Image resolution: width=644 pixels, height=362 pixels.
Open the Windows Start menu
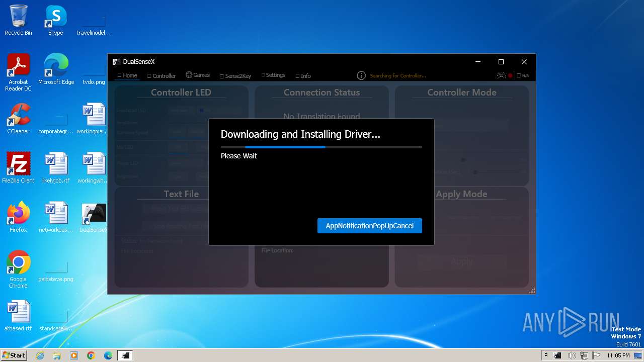point(14,355)
